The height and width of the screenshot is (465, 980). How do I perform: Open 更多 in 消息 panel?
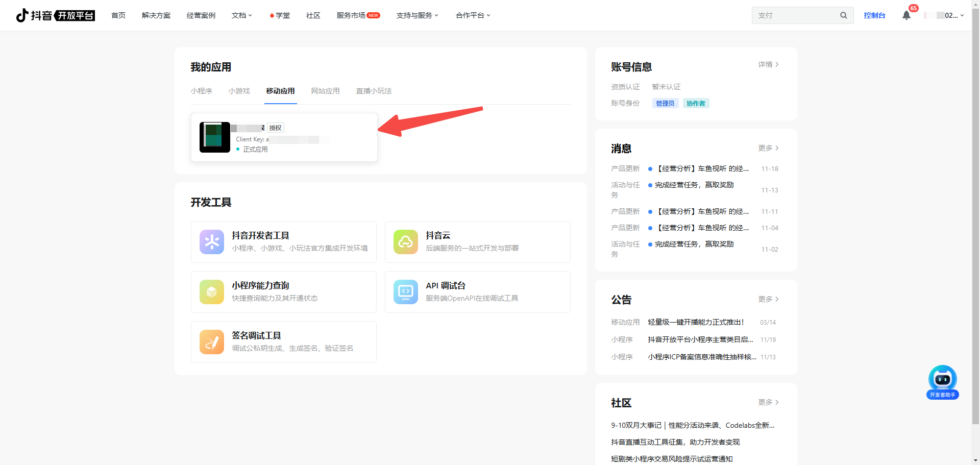[768, 148]
